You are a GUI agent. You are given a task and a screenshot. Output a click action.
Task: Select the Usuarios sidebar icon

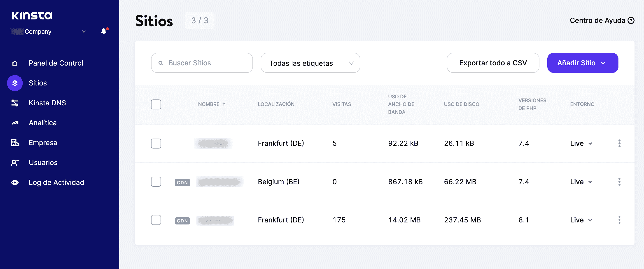(x=15, y=163)
